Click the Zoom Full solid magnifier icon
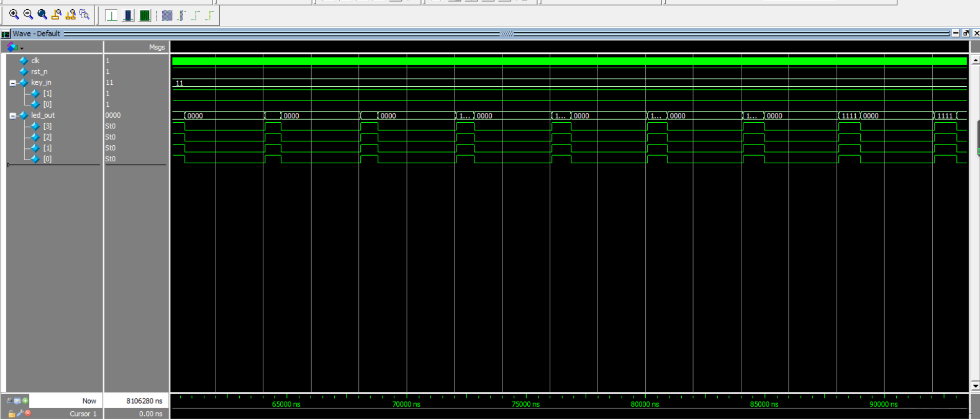Screen dimensions: 980x419 pos(42,14)
